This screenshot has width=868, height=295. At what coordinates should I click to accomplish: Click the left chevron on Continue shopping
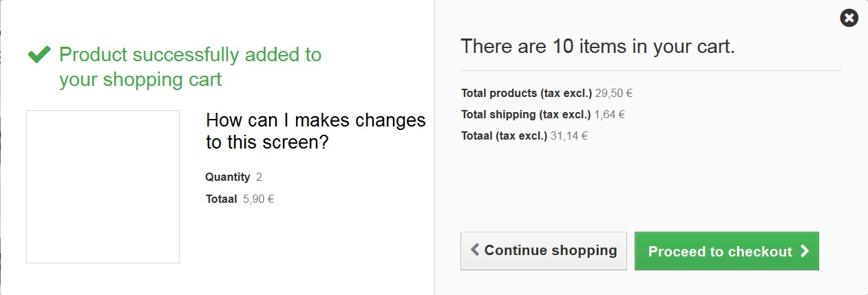[474, 250]
